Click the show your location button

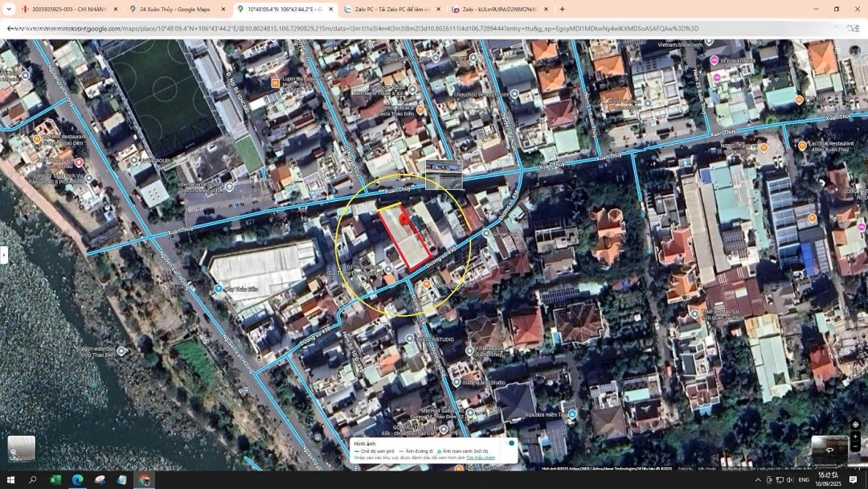[855, 424]
